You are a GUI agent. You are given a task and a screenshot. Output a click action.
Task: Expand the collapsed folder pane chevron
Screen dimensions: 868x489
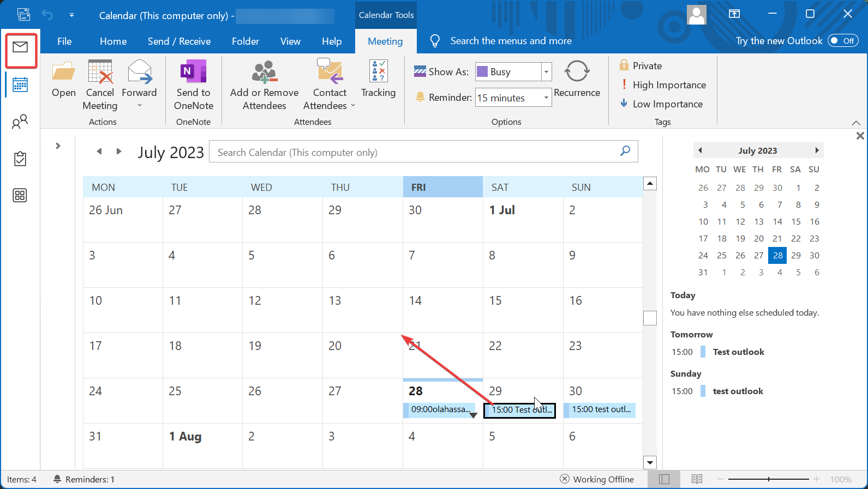(58, 146)
